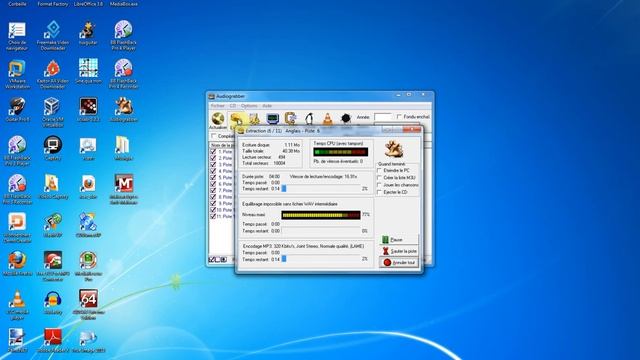Open the Capture desktop shortcut with monitor icon
This screenshot has width=640, height=360.
tap(53, 148)
